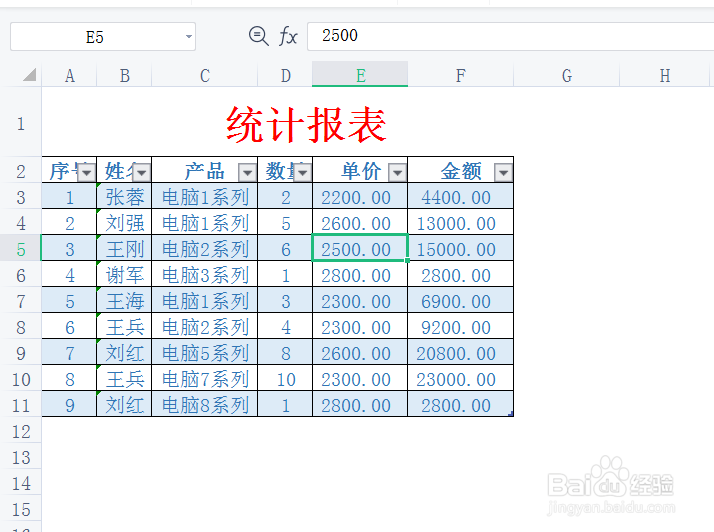Open the fx insert function button
The height and width of the screenshot is (532, 714).
point(288,36)
